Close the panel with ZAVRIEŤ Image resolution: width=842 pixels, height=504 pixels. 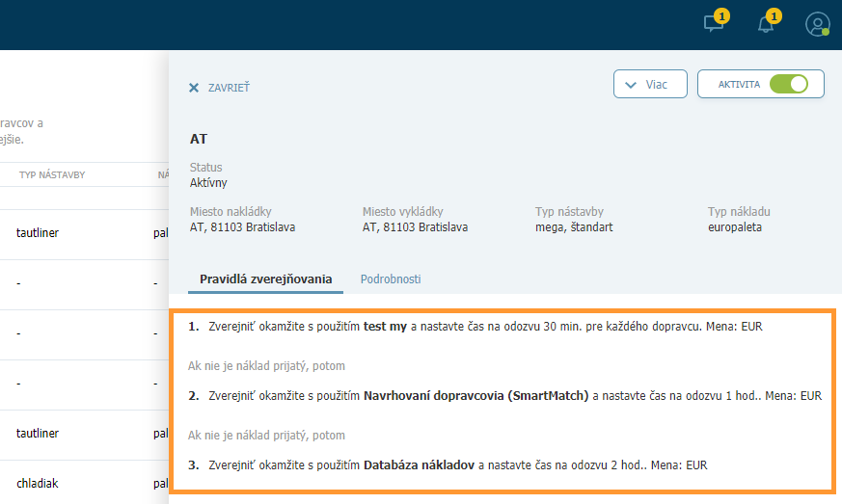click(x=219, y=88)
